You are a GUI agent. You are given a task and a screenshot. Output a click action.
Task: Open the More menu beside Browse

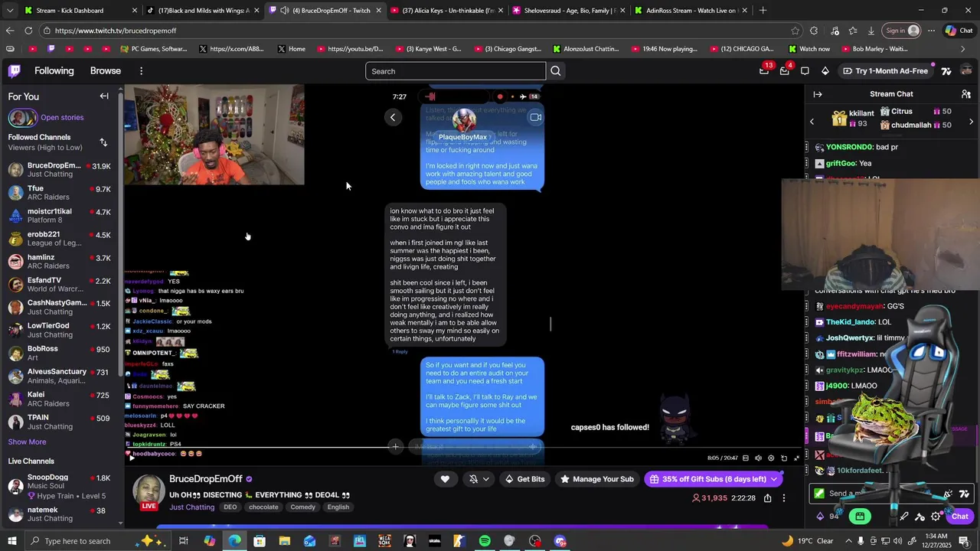[x=141, y=71]
